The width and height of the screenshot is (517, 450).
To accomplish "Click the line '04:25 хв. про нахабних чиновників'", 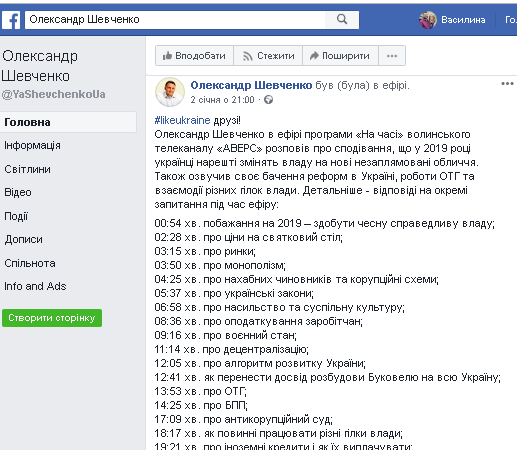I will (x=297, y=279).
